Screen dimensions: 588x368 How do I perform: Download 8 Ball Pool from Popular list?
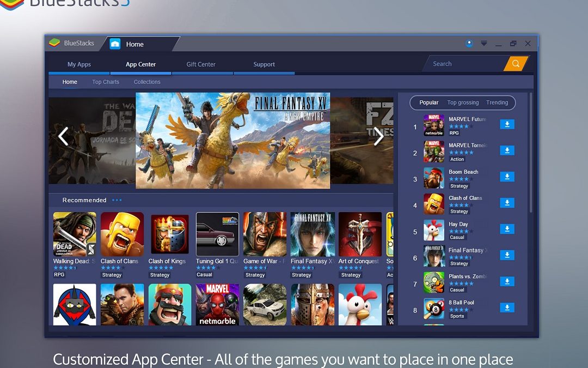point(507,307)
